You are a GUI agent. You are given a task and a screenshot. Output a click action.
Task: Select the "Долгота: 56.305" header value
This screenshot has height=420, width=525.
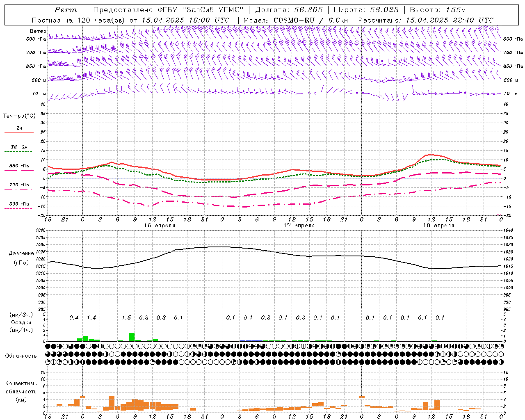(x=289, y=10)
